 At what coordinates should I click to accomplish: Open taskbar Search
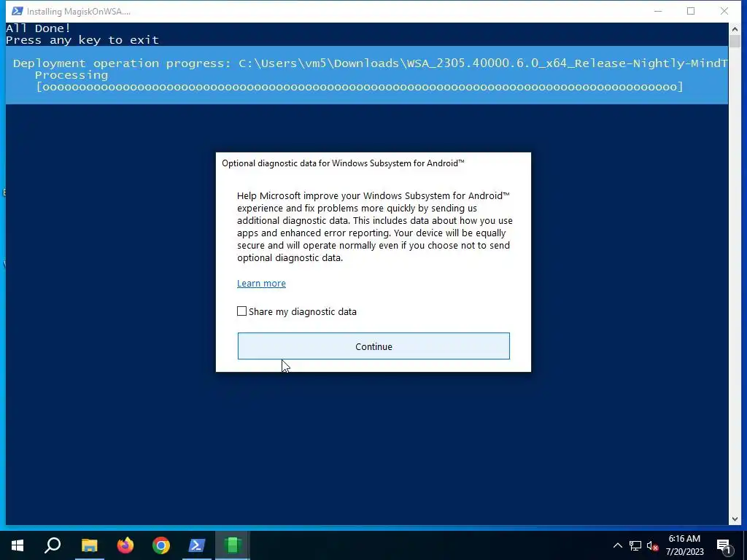(x=53, y=545)
